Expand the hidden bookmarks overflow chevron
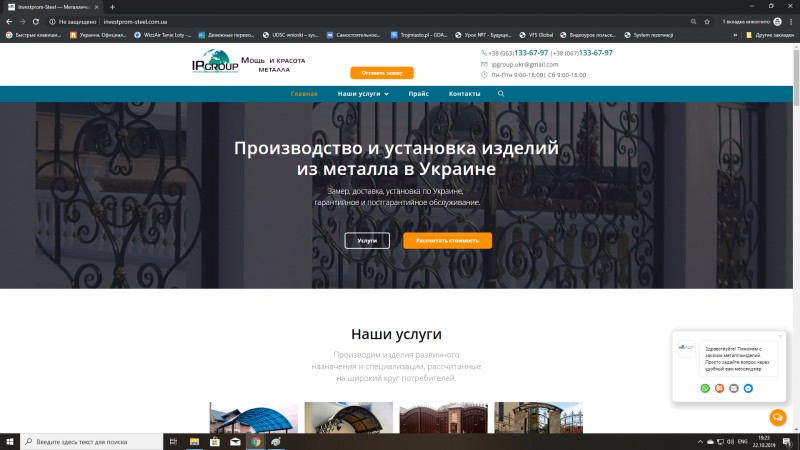 [x=735, y=35]
